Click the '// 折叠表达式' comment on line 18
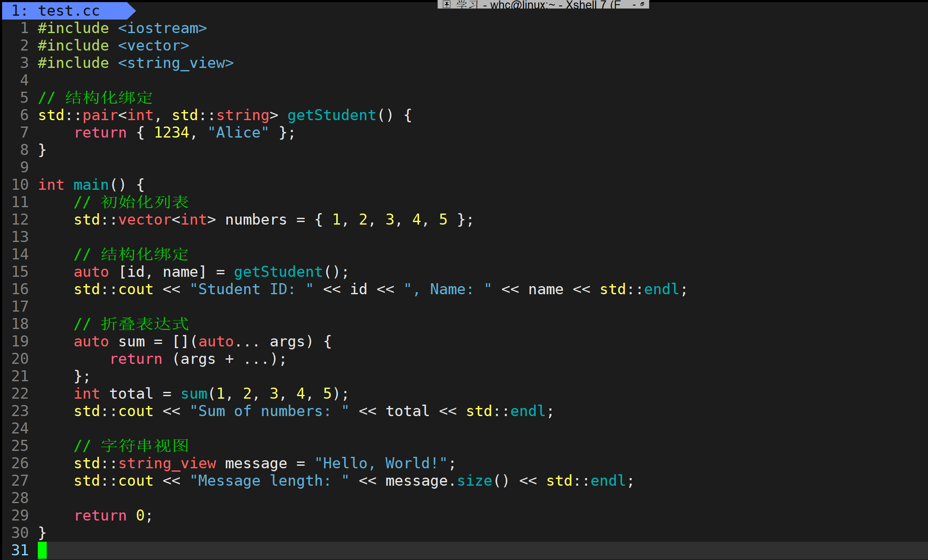The width and height of the screenshot is (928, 560). [131, 324]
